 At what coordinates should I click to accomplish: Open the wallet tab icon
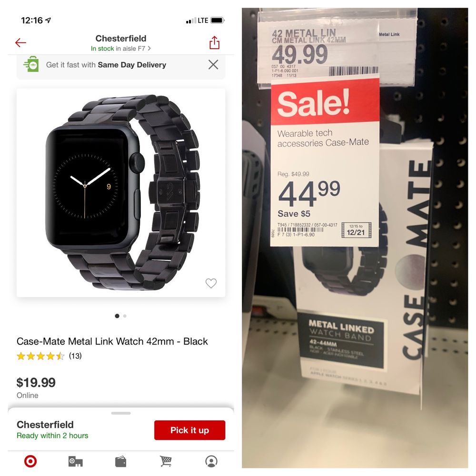point(120,461)
